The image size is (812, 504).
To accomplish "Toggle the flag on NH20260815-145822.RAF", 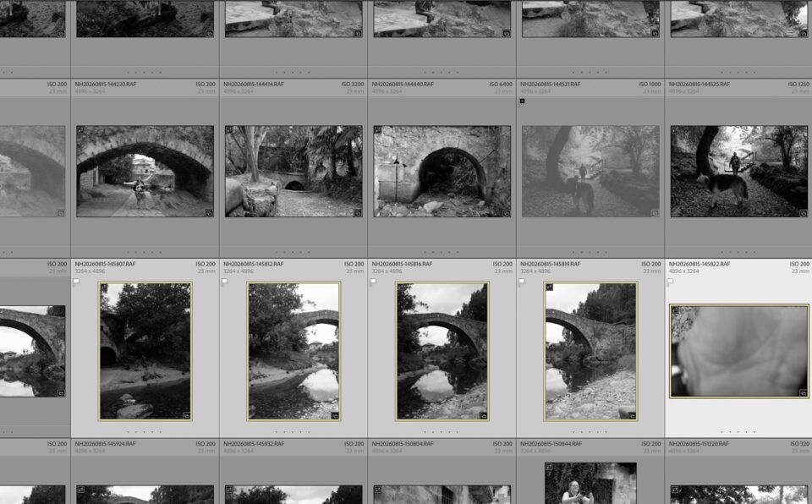I will [671, 282].
